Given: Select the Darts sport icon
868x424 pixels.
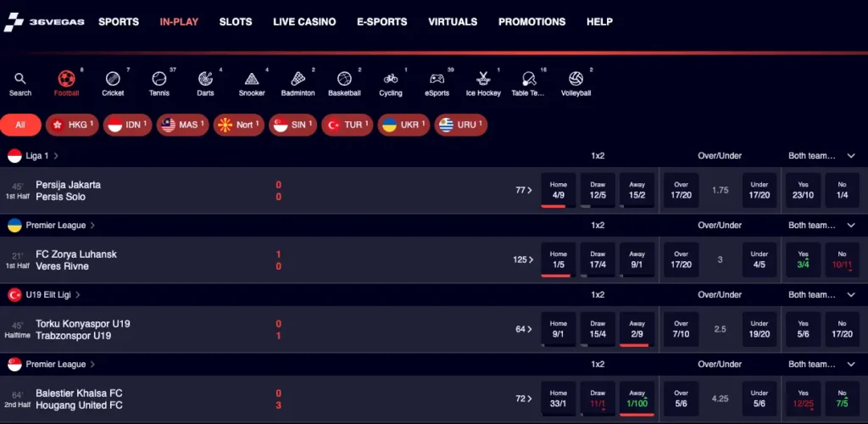Looking at the screenshot, I should click(205, 79).
